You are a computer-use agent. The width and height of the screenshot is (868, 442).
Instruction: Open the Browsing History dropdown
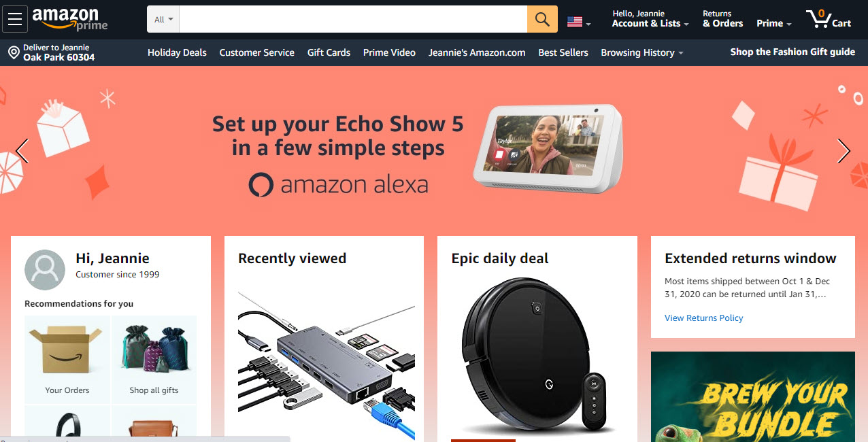pos(642,52)
